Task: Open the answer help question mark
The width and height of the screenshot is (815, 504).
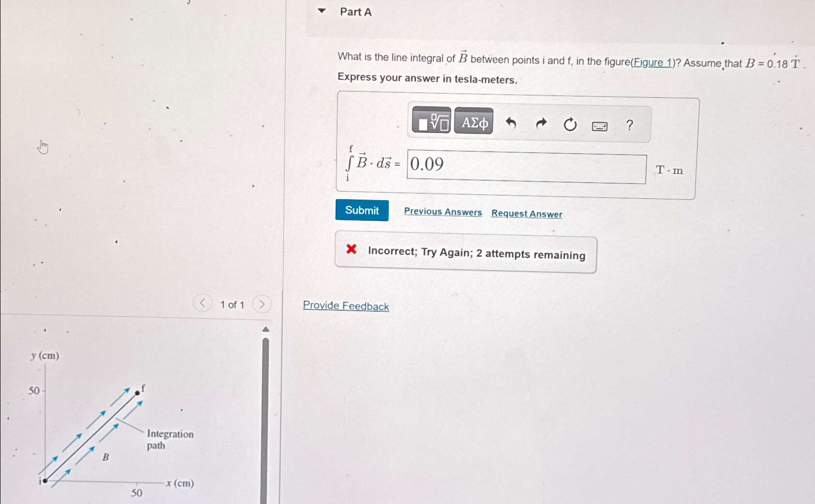Action: tap(629, 125)
